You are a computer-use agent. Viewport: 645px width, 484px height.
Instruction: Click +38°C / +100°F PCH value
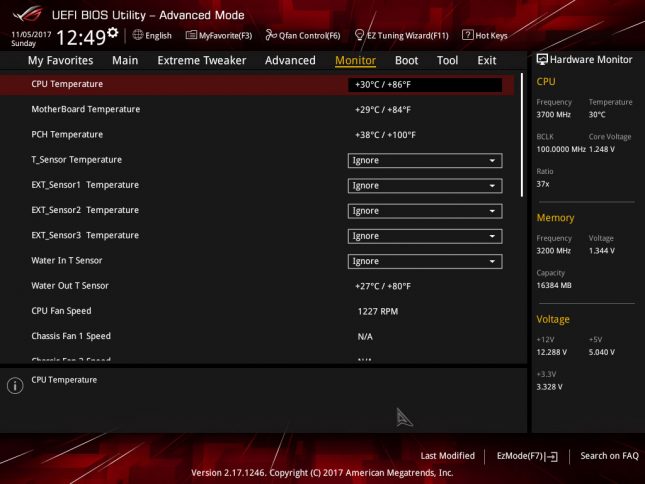tap(385, 135)
